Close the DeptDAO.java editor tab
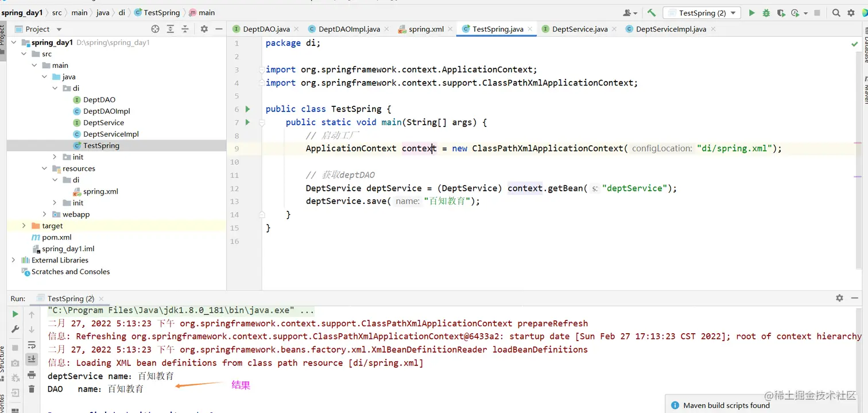868x413 pixels. coord(296,29)
